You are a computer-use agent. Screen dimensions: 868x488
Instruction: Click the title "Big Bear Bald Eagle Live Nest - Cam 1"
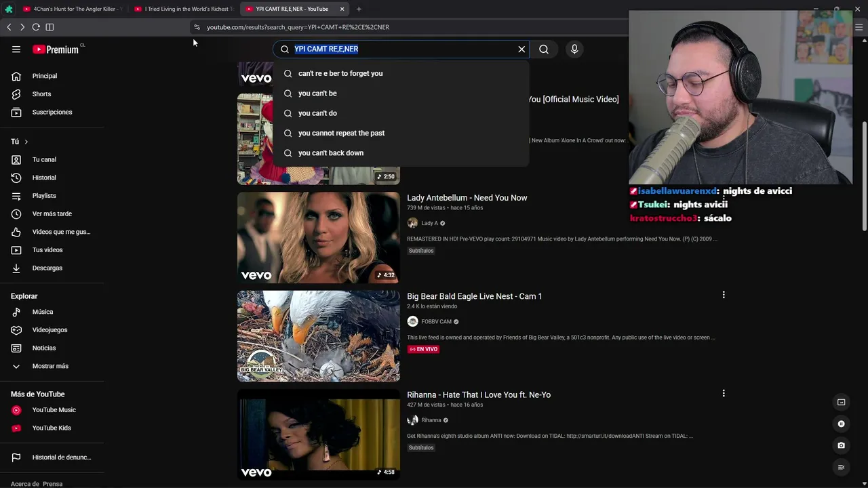click(475, 296)
